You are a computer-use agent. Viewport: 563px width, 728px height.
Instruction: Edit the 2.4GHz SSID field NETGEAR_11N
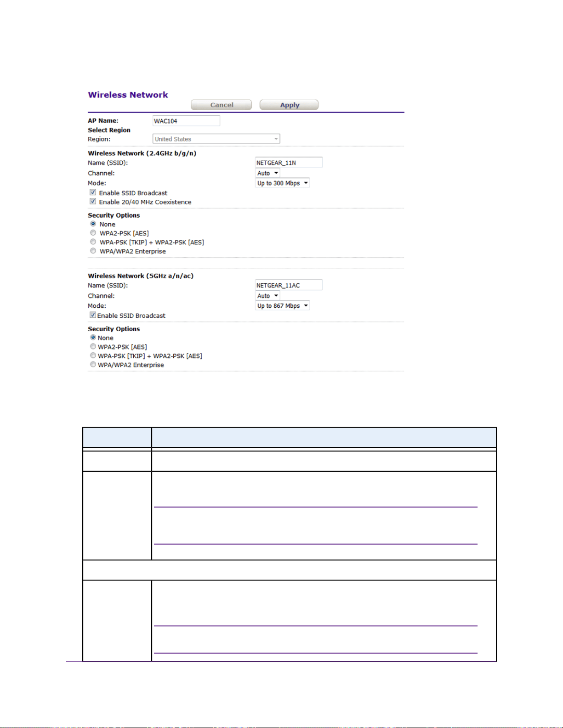(x=289, y=163)
